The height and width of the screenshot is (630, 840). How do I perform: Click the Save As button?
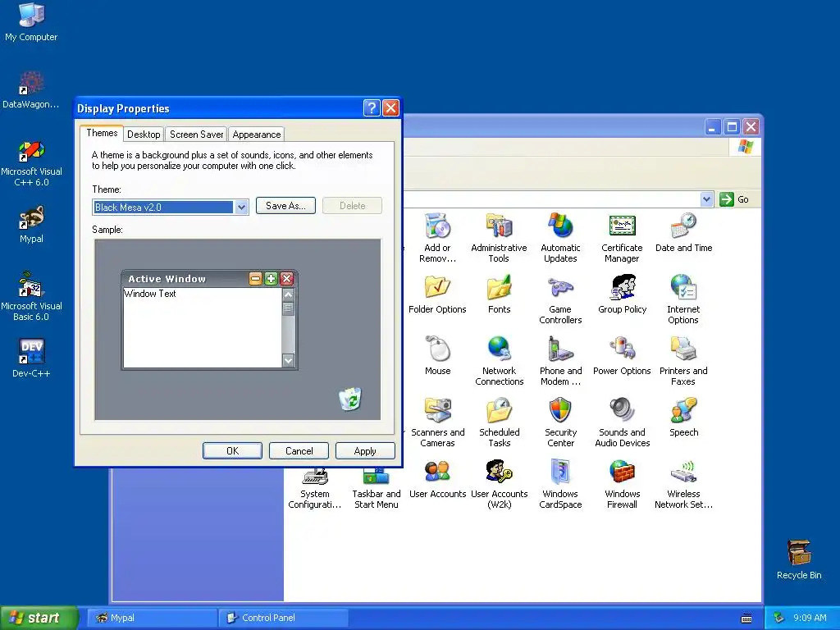285,206
